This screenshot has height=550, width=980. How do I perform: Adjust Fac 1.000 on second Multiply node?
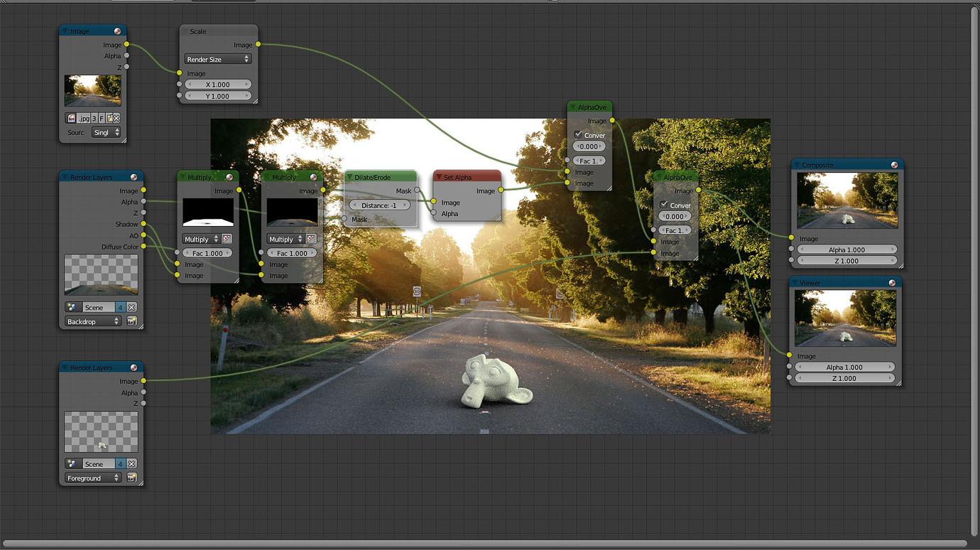click(291, 253)
